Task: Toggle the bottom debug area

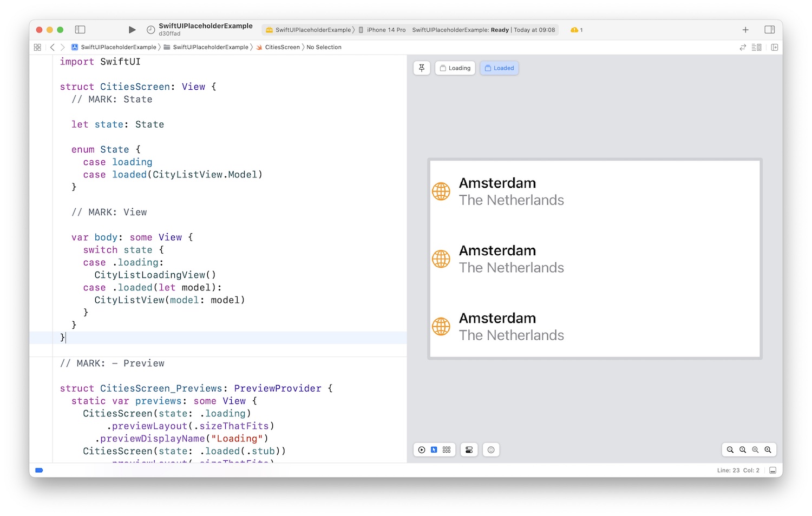Action: coord(773,471)
